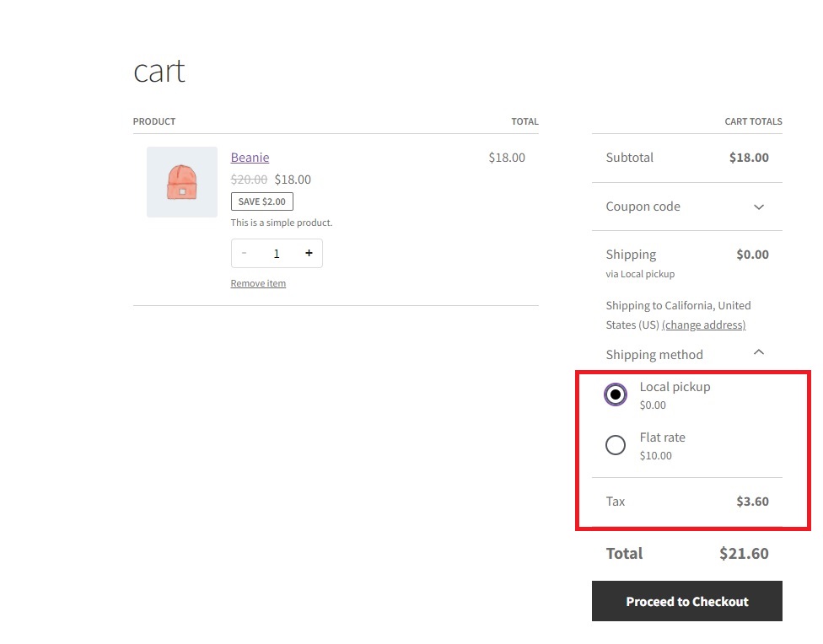Click the Total amount $21.60
The width and height of the screenshot is (823, 644).
click(x=744, y=553)
